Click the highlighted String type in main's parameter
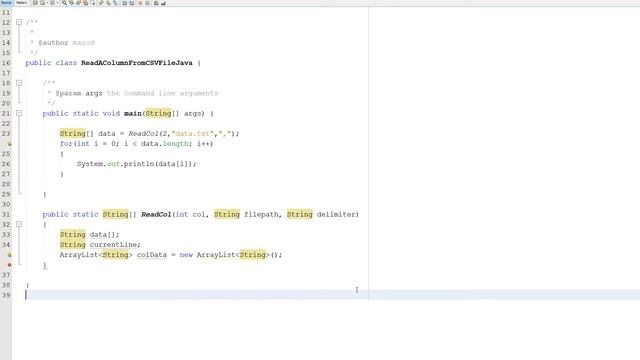Image resolution: width=640 pixels, height=360 pixels. 158,113
